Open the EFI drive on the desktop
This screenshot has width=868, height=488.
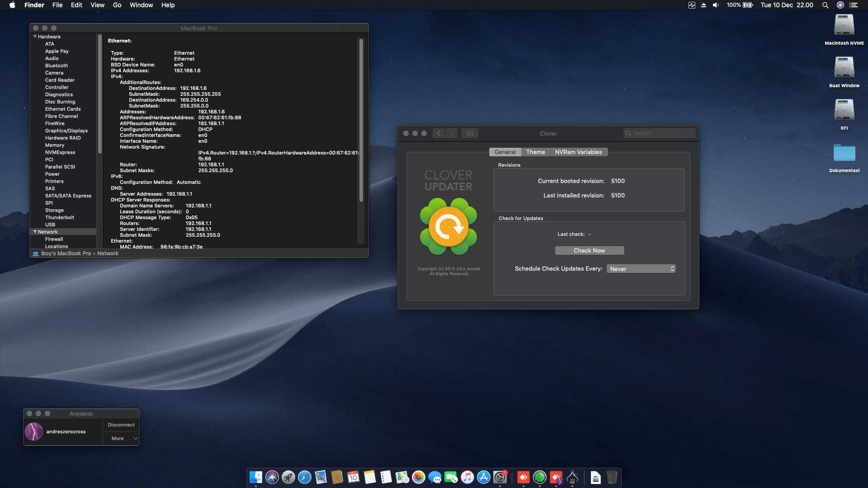844,109
